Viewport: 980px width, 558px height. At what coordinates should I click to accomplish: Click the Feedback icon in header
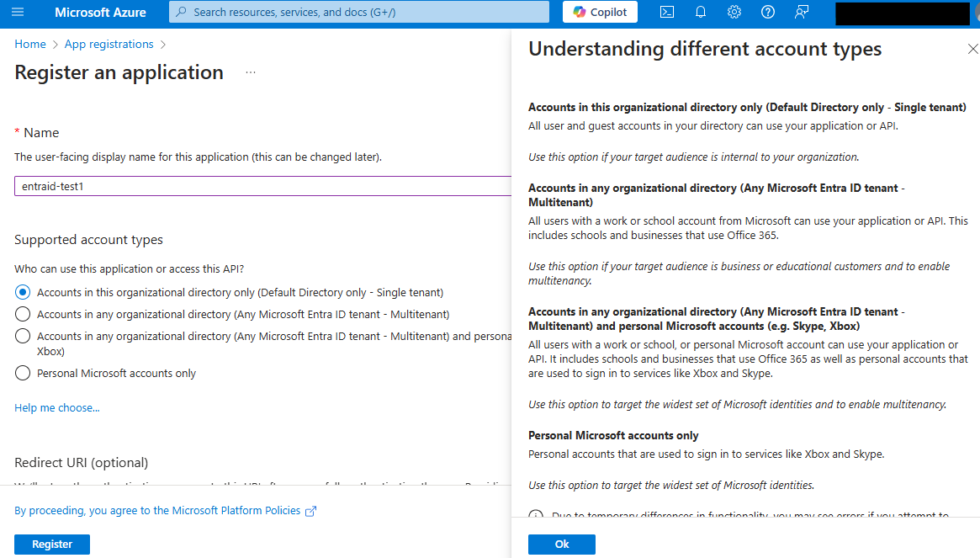click(x=802, y=12)
